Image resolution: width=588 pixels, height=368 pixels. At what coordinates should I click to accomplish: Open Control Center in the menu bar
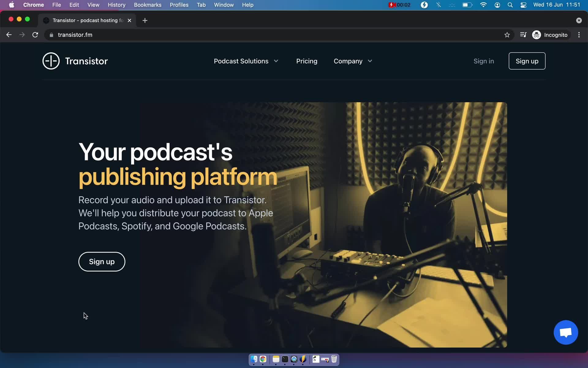[523, 5]
